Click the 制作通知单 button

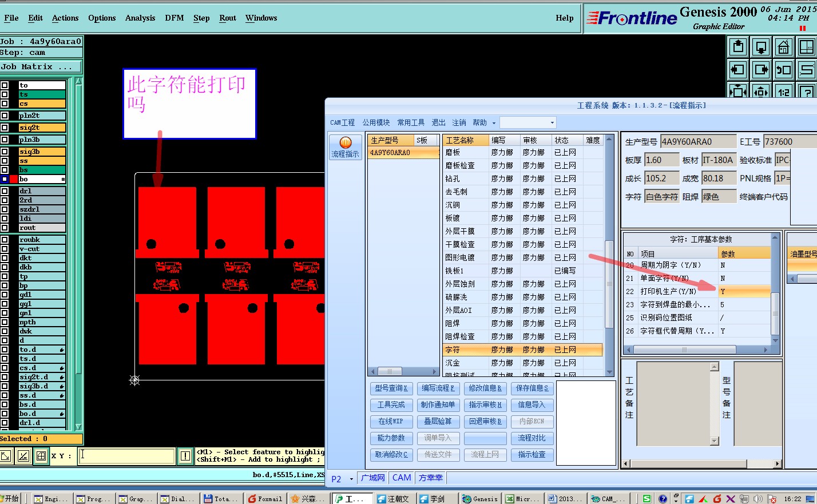438,404
